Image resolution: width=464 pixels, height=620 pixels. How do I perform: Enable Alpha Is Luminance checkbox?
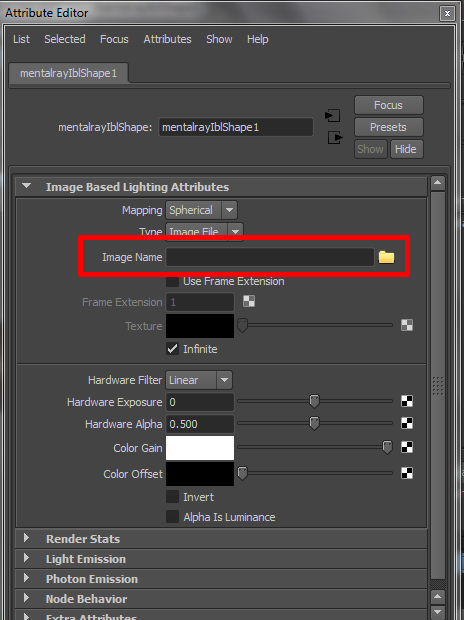172,516
